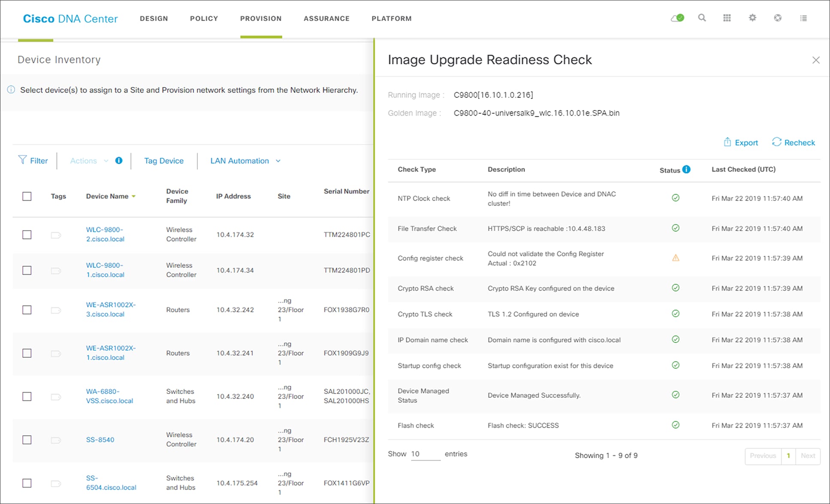Click the tag icon for WA-6880-VSS.cisco.local
Image resolution: width=830 pixels, height=504 pixels.
coord(56,397)
